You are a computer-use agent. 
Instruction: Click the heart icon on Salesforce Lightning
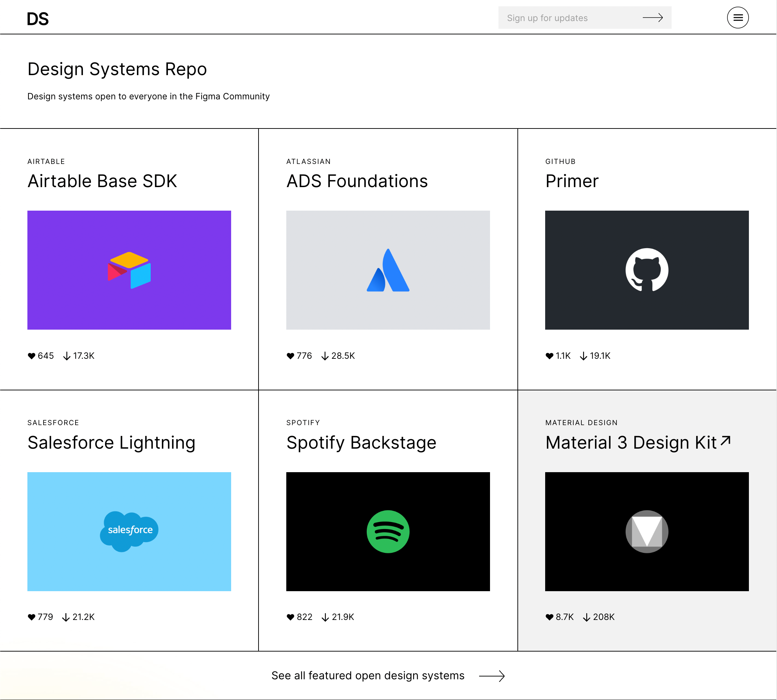click(x=32, y=617)
